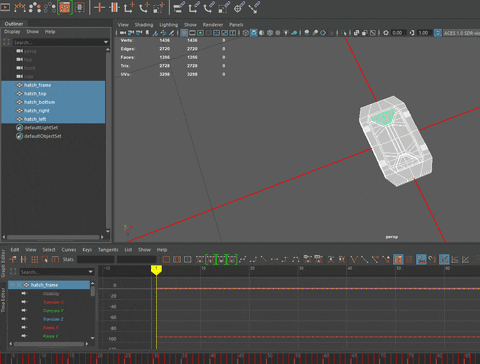Open the Graph Editor Select menu
480x364 pixels.
point(49,250)
